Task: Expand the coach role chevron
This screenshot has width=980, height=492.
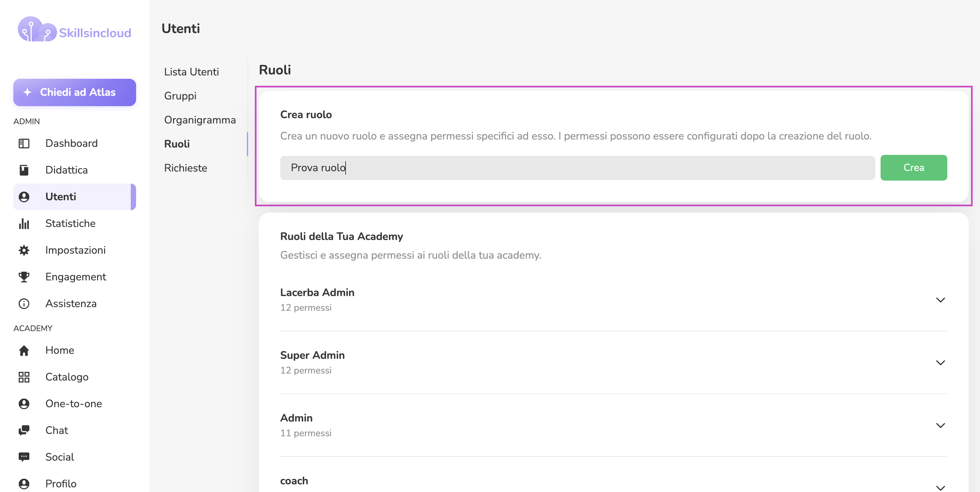Action: pos(940,488)
